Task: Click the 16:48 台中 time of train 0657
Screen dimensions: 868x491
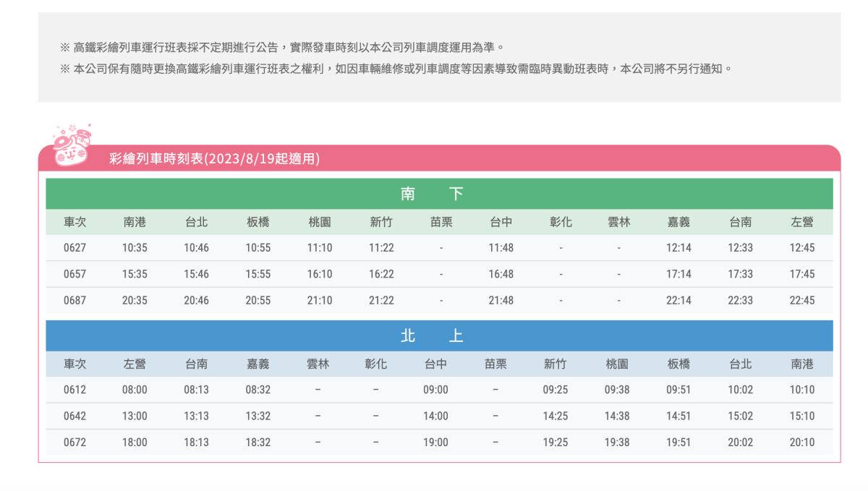Action: click(501, 274)
